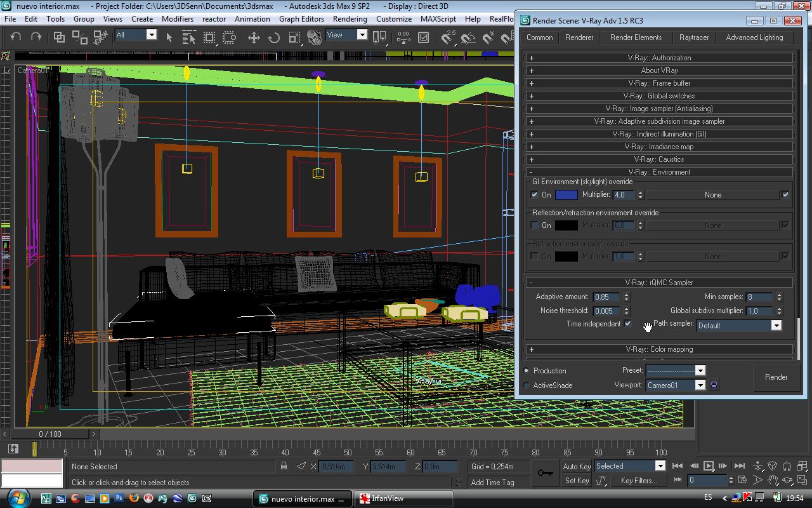Click the Render button
The width and height of the screenshot is (812, 508).
[x=776, y=377]
